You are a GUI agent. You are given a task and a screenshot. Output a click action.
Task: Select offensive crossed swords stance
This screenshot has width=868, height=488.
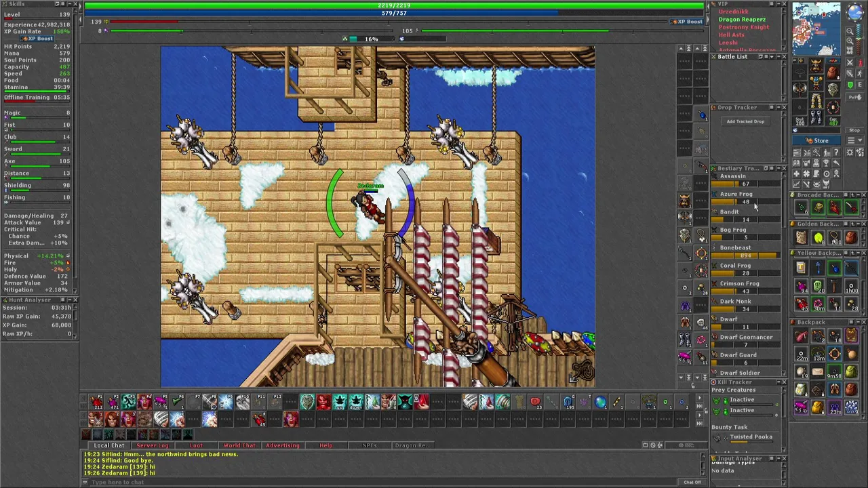click(850, 62)
